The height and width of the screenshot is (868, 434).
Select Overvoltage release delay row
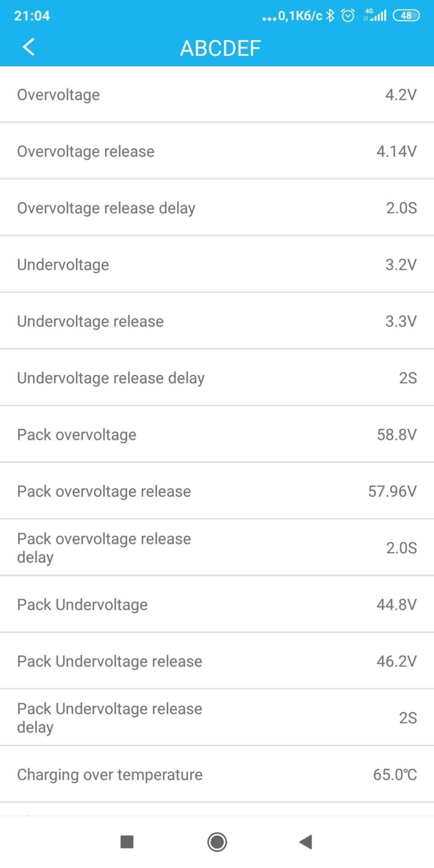217,208
